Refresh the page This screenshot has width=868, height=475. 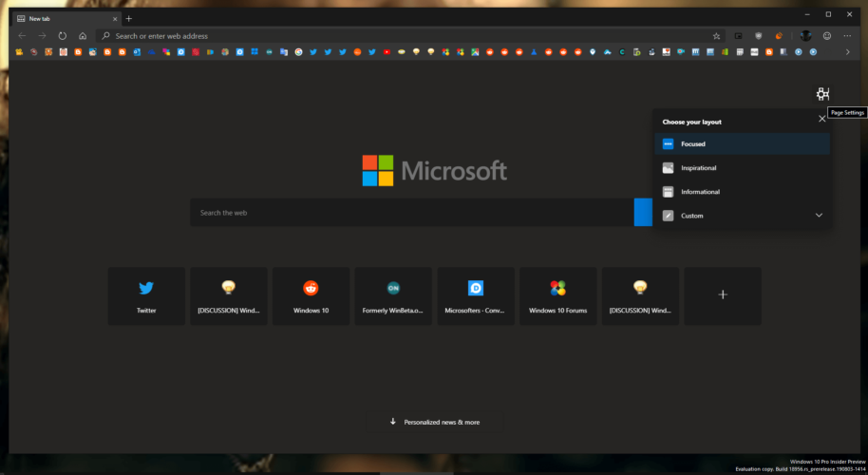pyautogui.click(x=63, y=36)
